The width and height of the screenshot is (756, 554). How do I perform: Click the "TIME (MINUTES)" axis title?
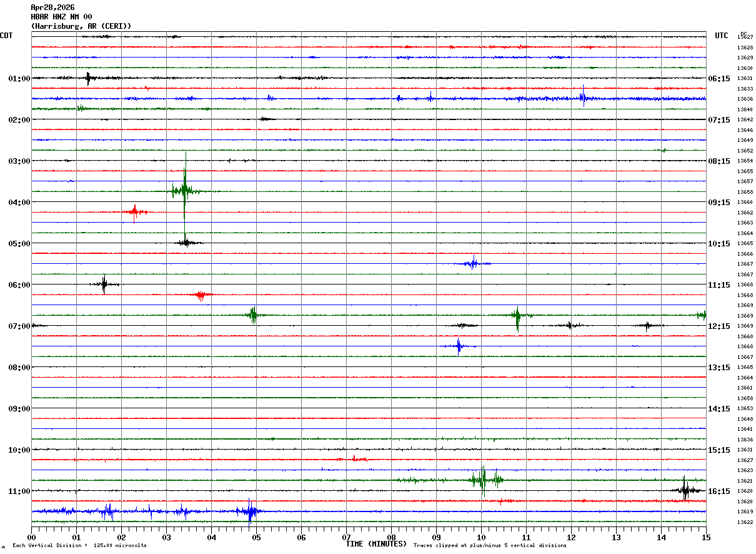(376, 544)
